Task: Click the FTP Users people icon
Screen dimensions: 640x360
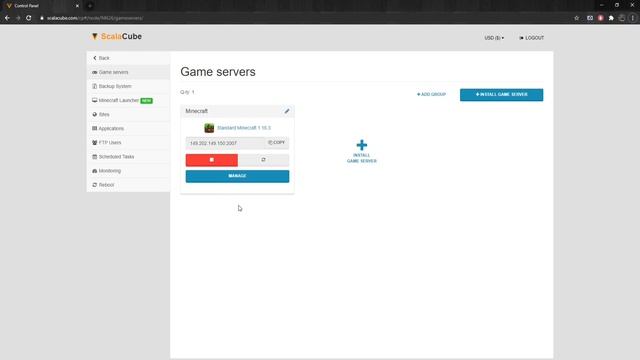Action: click(94, 142)
